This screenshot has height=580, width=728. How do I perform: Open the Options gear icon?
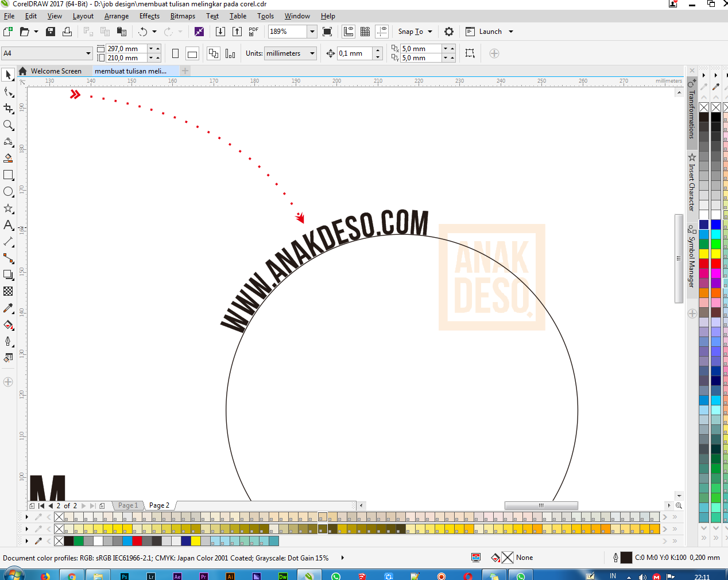click(x=449, y=32)
